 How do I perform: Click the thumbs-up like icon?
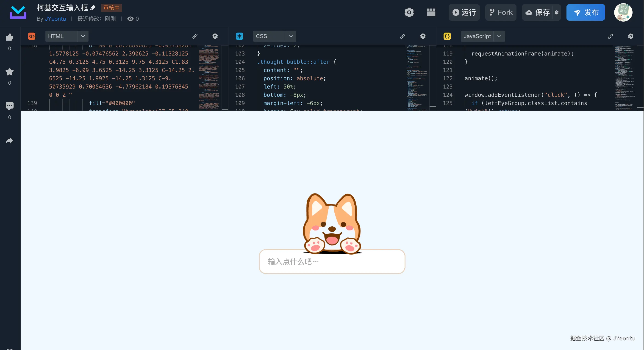(x=9, y=37)
